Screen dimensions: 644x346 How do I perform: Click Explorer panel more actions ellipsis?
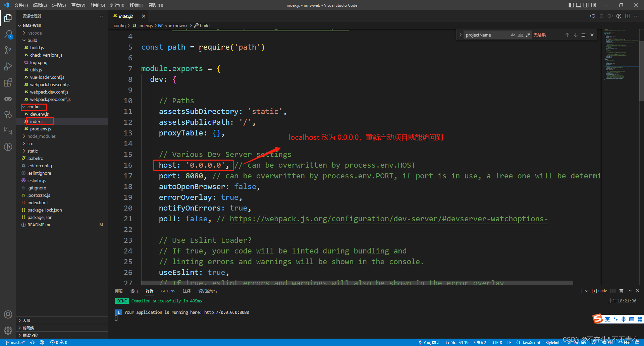(x=101, y=16)
